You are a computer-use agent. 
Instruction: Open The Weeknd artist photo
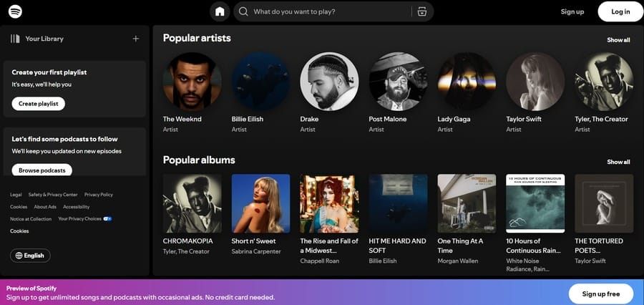(192, 82)
